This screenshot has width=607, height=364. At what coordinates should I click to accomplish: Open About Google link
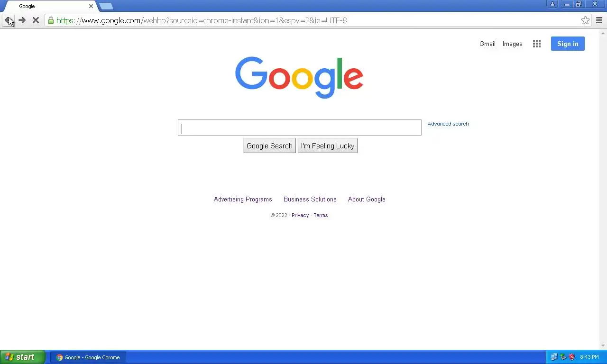tap(367, 199)
